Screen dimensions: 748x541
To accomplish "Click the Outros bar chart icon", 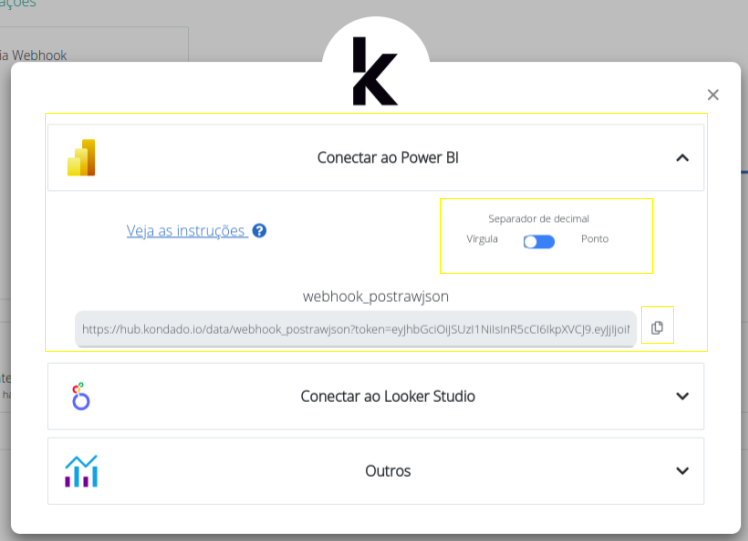I will coord(81,471).
